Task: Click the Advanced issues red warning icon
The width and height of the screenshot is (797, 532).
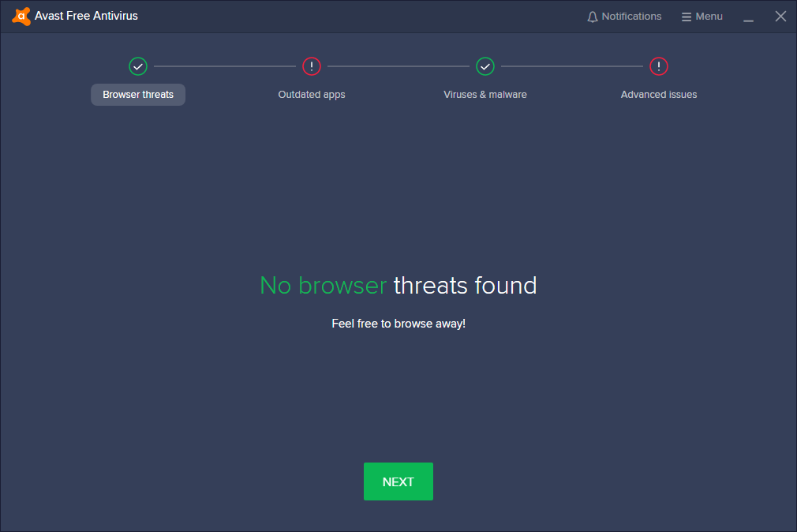Action: (659, 66)
